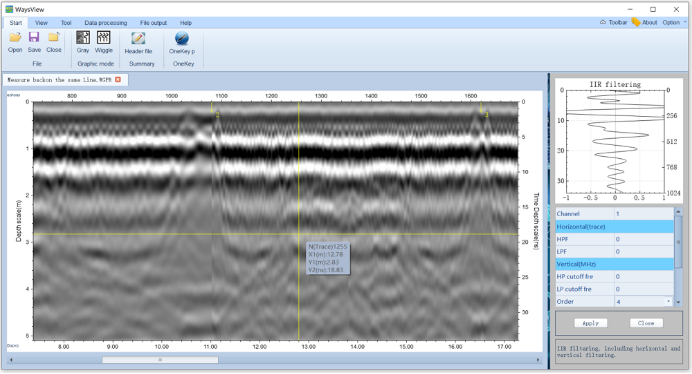Viewport: 692px width, 374px height.
Task: Collapse the Horizontal(trace) section
Action: pyautogui.click(x=614, y=227)
